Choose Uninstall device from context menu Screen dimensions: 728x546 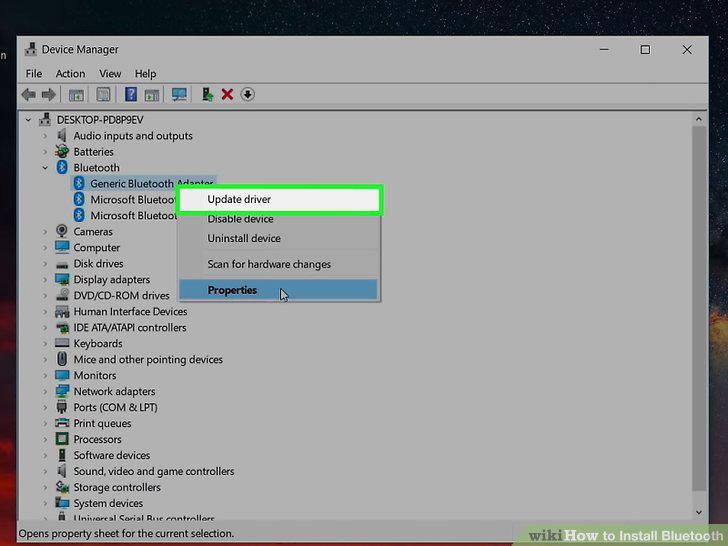(x=279, y=238)
